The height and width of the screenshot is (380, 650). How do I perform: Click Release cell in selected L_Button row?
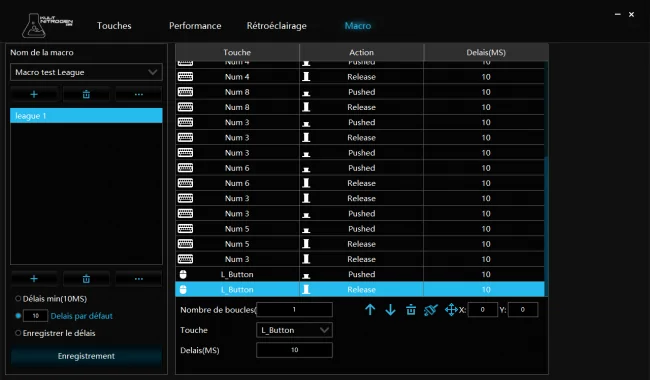pos(361,289)
